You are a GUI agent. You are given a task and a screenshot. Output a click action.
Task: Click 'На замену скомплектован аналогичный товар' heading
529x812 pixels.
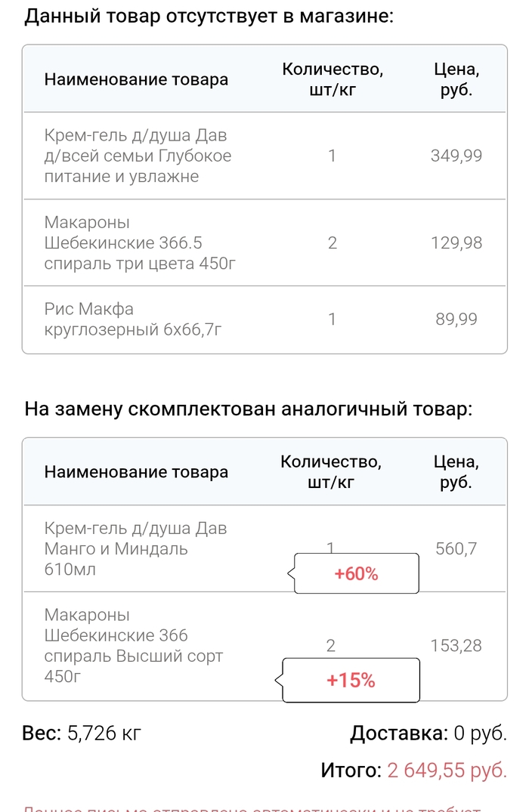tap(249, 409)
